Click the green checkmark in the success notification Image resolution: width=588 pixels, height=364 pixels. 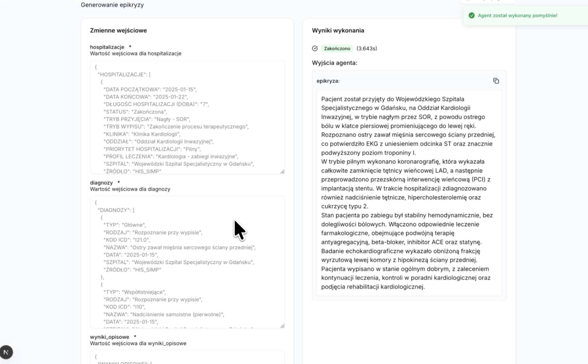472,15
